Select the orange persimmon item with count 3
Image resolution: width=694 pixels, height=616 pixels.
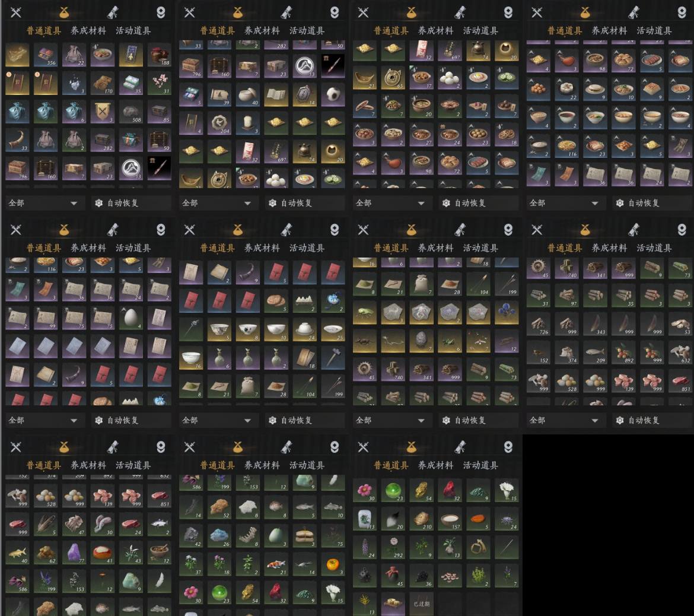(332, 564)
